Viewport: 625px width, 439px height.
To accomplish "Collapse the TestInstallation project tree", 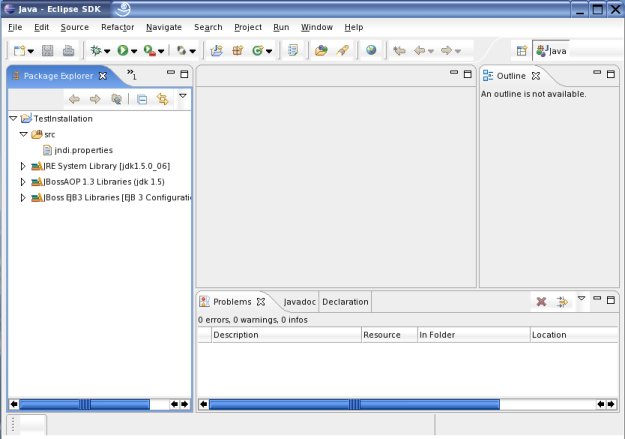I will click(x=12, y=118).
